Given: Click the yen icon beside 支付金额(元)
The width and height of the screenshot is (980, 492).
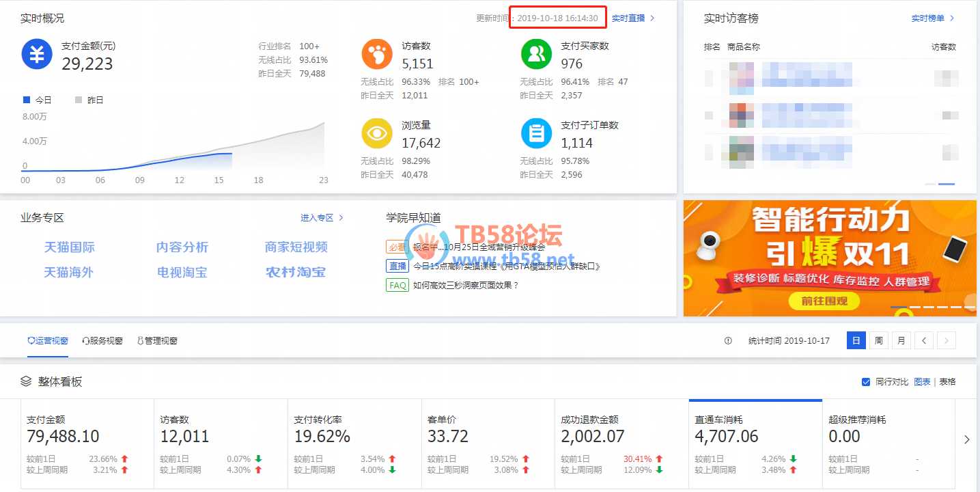Looking at the screenshot, I should (37, 54).
